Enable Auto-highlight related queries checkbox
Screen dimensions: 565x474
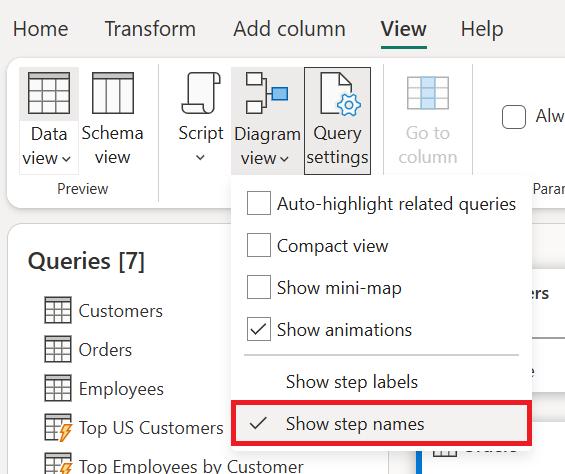pos(259,203)
